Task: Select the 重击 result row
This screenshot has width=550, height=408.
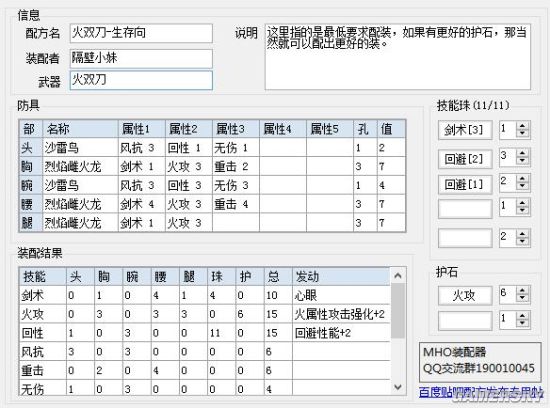Action: (204, 370)
